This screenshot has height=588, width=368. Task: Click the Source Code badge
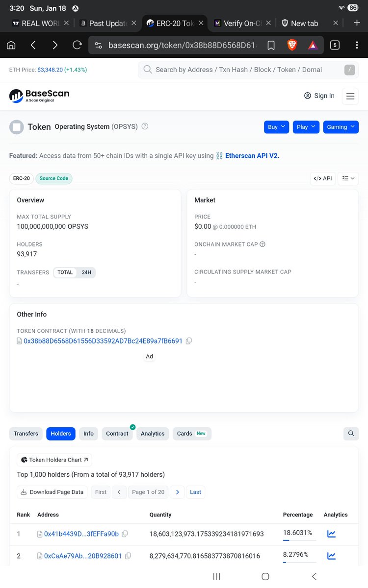point(54,178)
